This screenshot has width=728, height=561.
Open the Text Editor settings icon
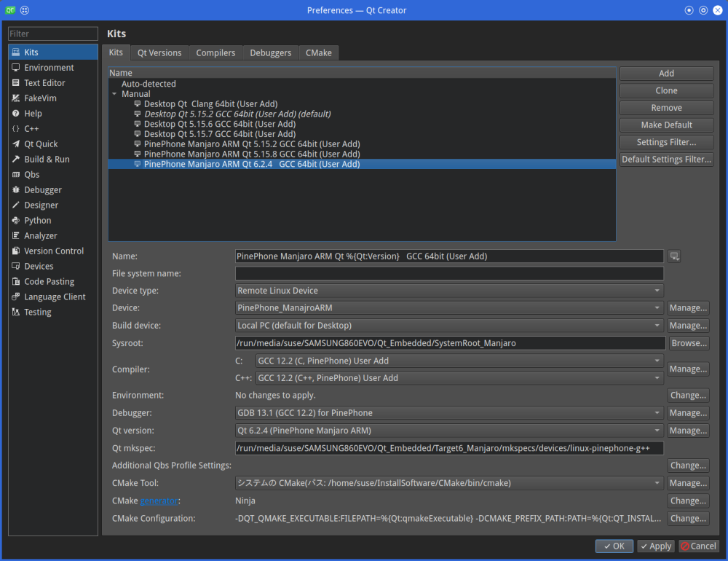point(16,83)
